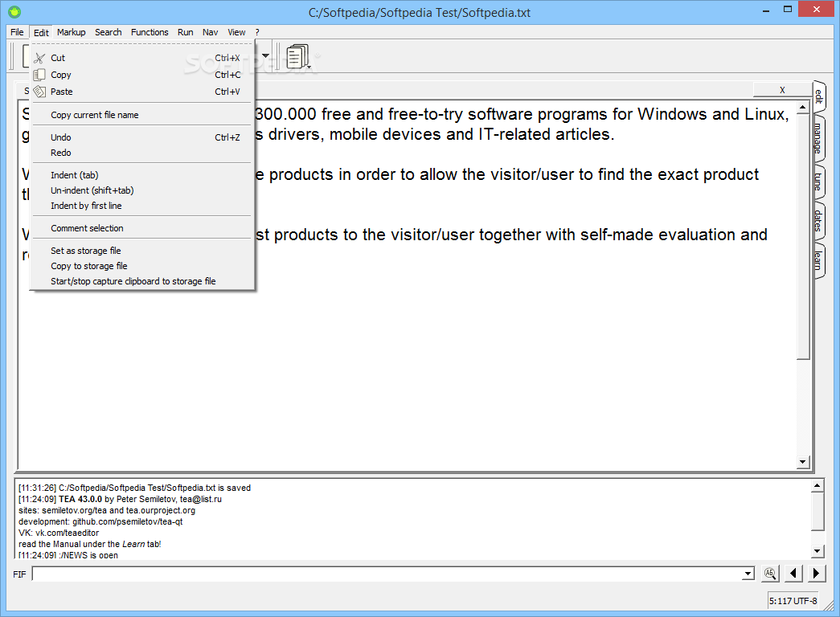840x617 pixels.
Task: Switch to the dates side tab
Action: [x=818, y=220]
